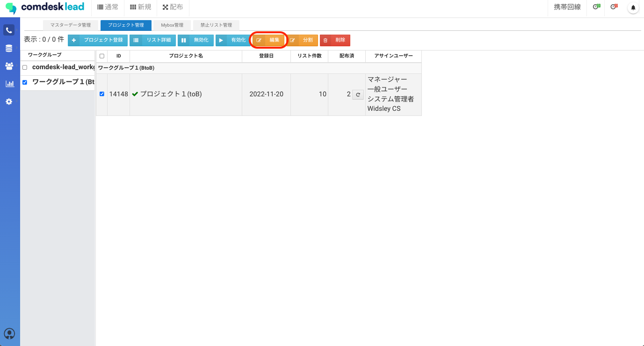644x346 pixels.
Task: Open the phone icon in left sidebar
Action: (9, 30)
